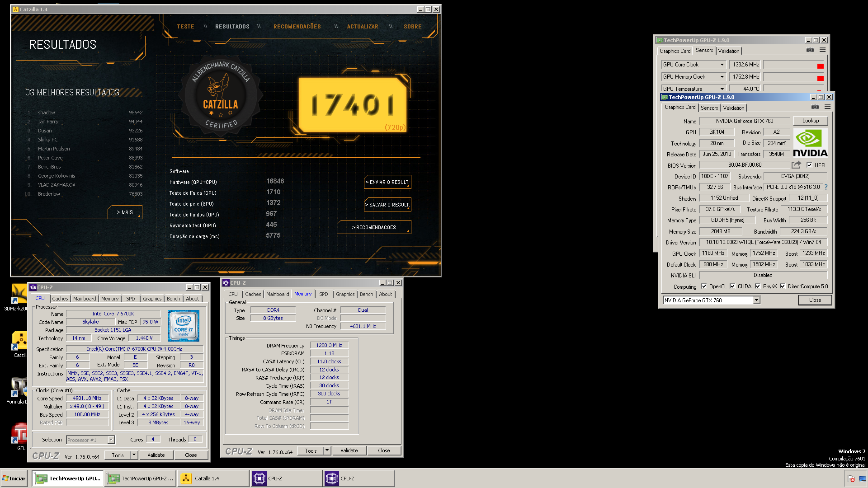Switch to second CPU-Z taskbar item
868x488 pixels.
point(359,479)
